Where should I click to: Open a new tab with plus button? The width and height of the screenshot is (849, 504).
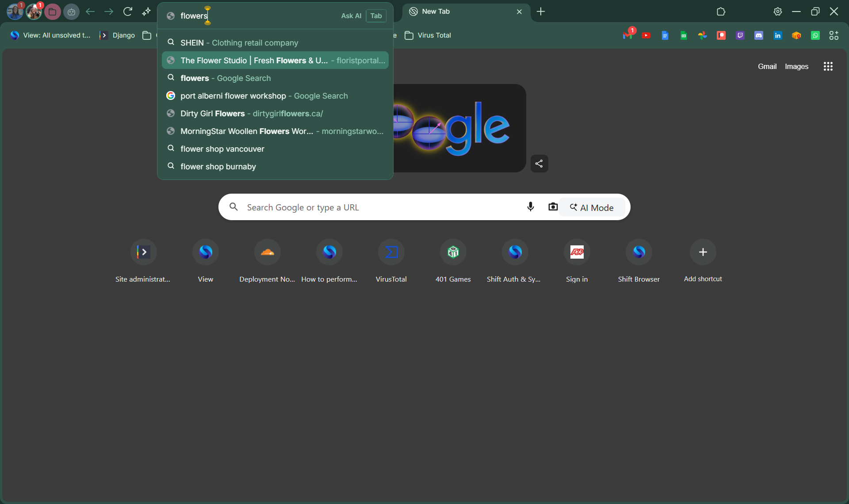(x=541, y=11)
